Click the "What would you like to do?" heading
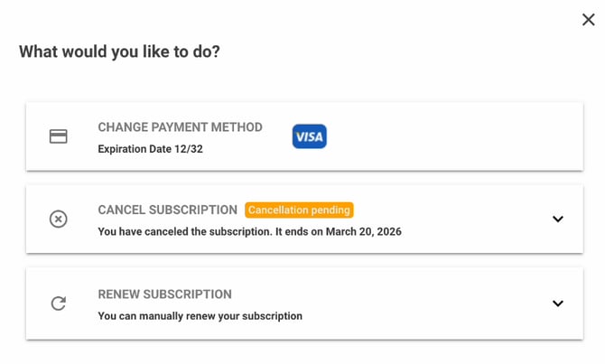605x364 pixels. [119, 52]
